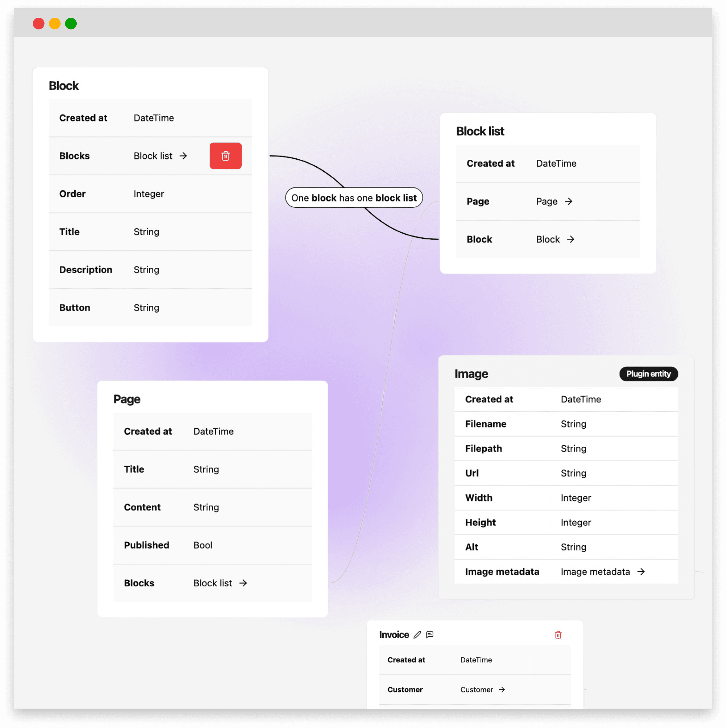
Task: Click the bold 'Page' field name in Block list card
Action: click(478, 201)
